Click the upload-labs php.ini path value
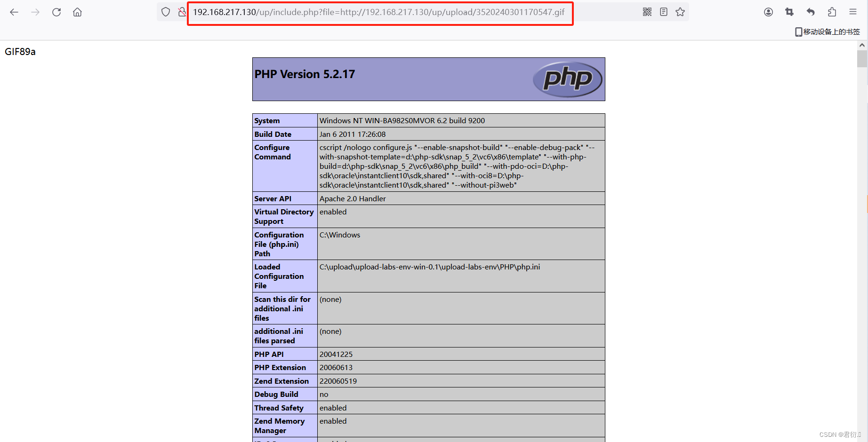868x442 pixels. coord(430,267)
